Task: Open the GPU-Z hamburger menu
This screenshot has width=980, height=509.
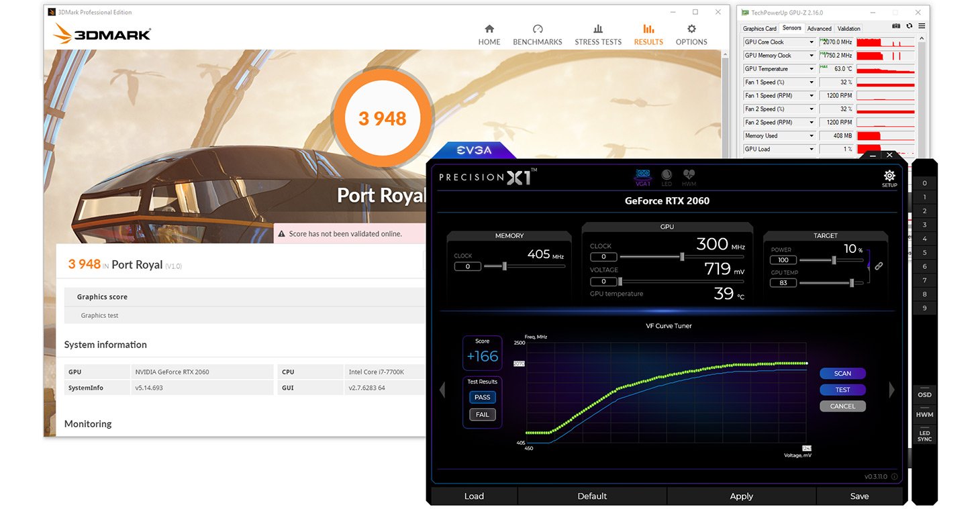Action: pos(921,26)
